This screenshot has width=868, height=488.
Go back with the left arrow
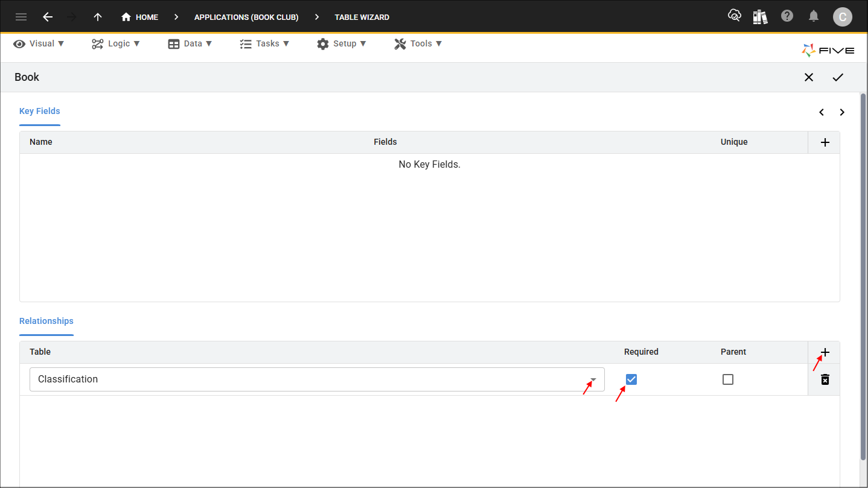(x=48, y=17)
